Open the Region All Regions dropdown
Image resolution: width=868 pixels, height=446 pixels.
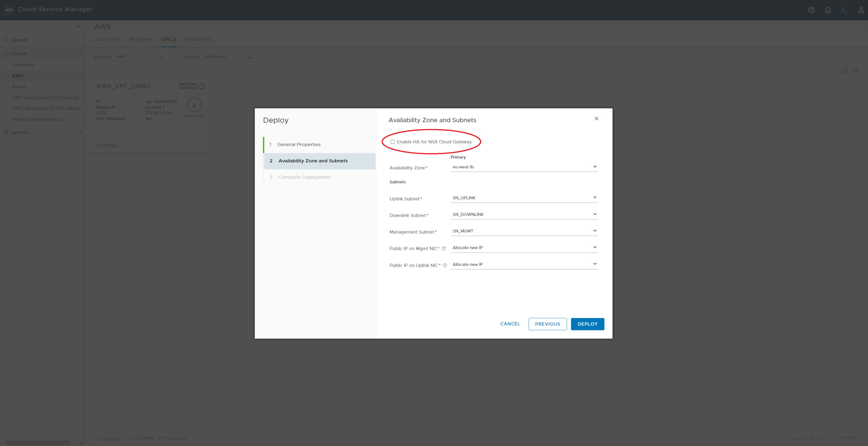228,57
